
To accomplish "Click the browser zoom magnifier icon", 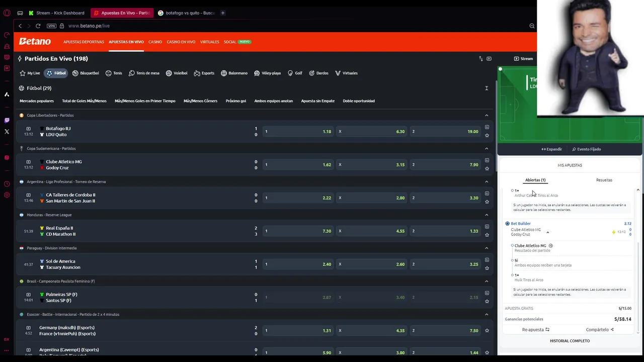I will pyautogui.click(x=532, y=26).
